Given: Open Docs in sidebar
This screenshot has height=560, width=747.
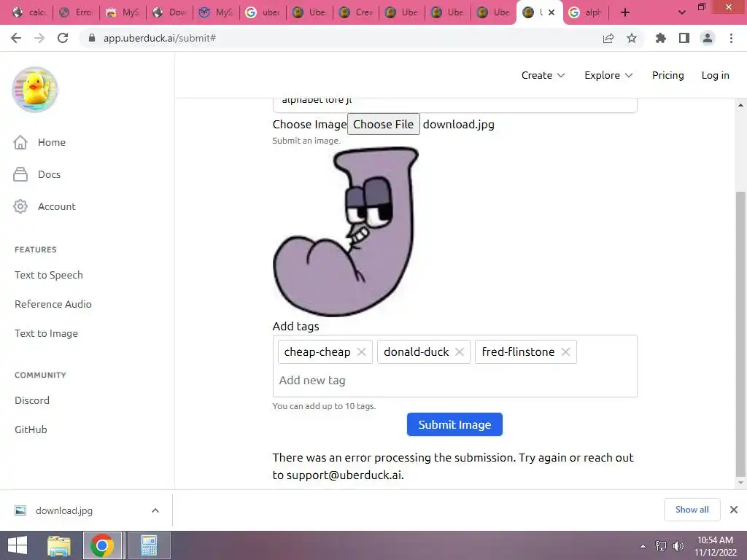Looking at the screenshot, I should (49, 174).
